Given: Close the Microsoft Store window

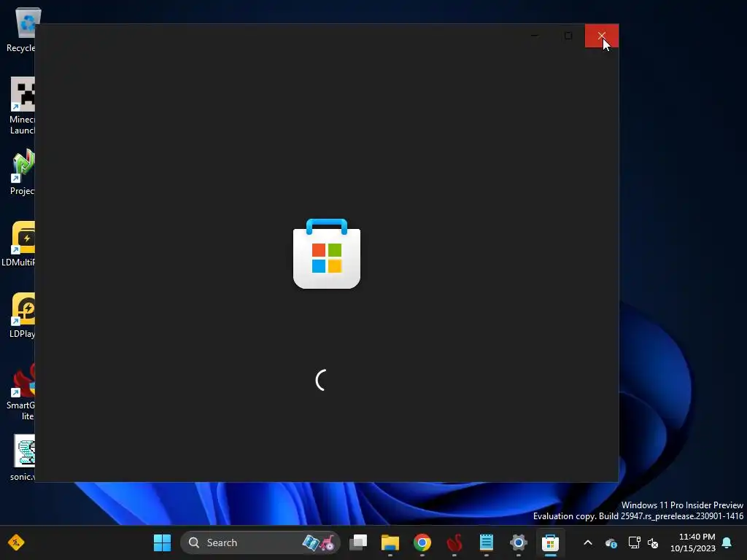Looking at the screenshot, I should (602, 36).
